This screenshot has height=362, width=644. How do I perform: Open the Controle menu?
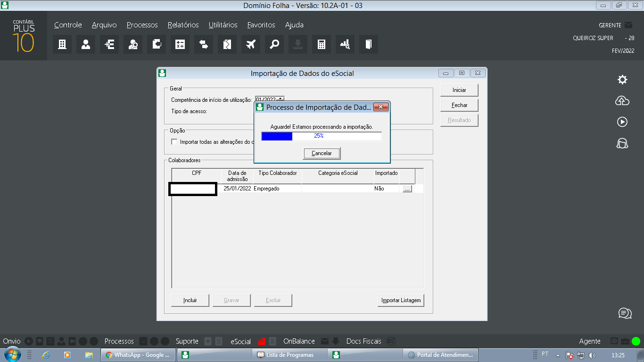tap(68, 25)
